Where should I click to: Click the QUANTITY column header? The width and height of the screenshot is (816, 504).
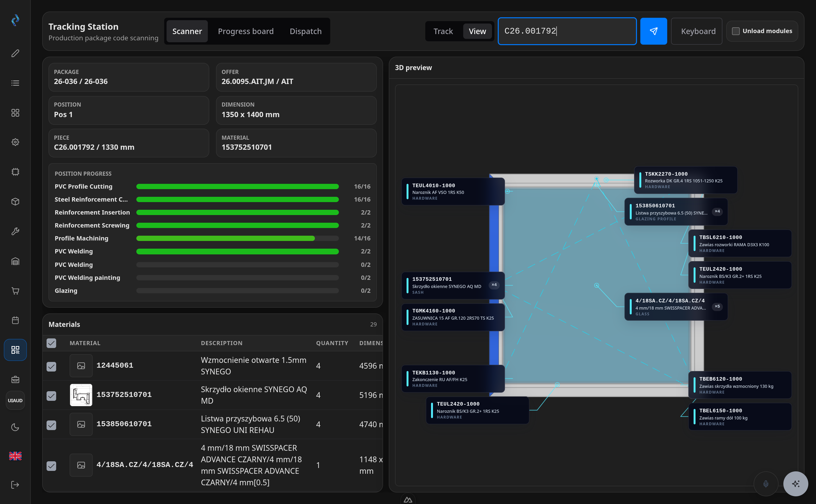[x=332, y=343]
